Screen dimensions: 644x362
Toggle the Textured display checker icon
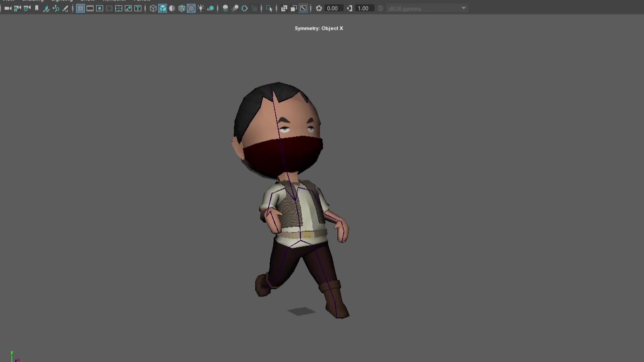click(x=191, y=8)
